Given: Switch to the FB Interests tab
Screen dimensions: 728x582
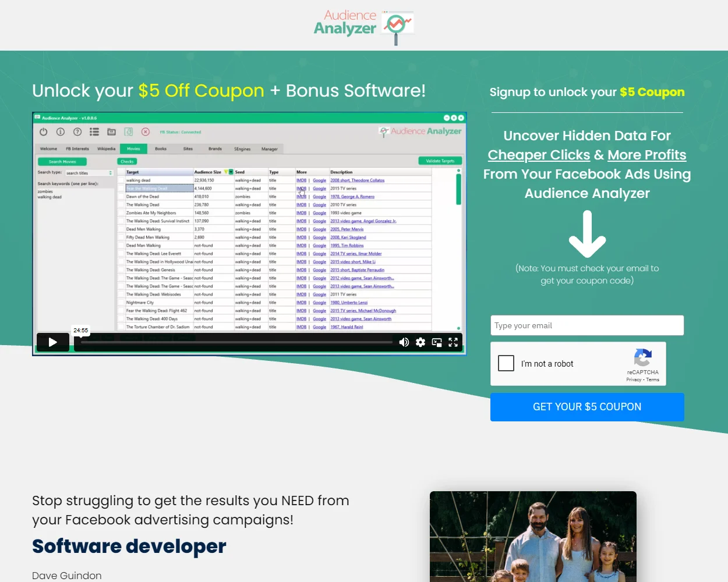Looking at the screenshot, I should [77, 148].
